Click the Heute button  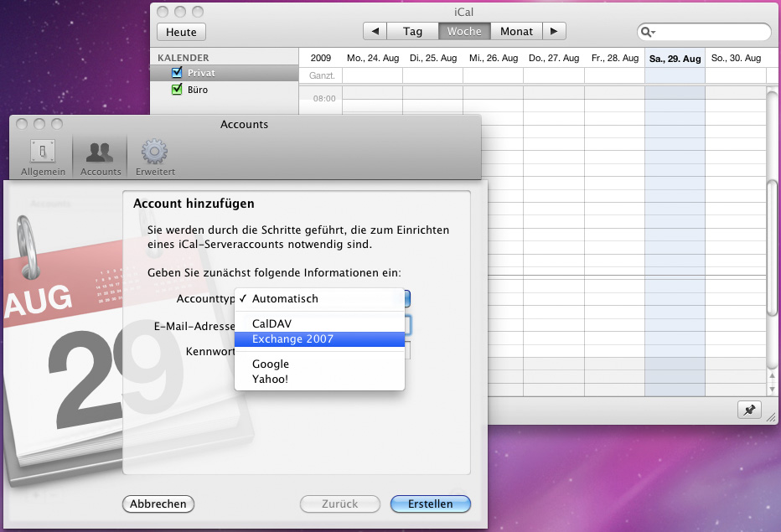click(181, 32)
